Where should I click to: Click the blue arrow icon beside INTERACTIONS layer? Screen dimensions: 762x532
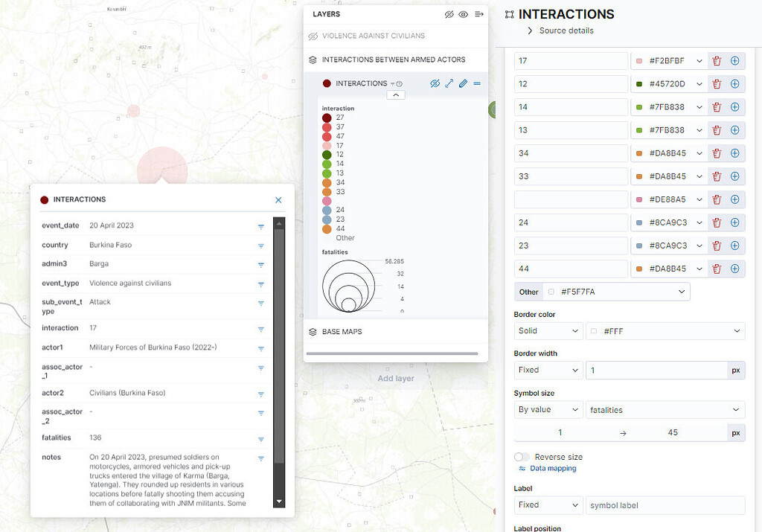point(449,83)
